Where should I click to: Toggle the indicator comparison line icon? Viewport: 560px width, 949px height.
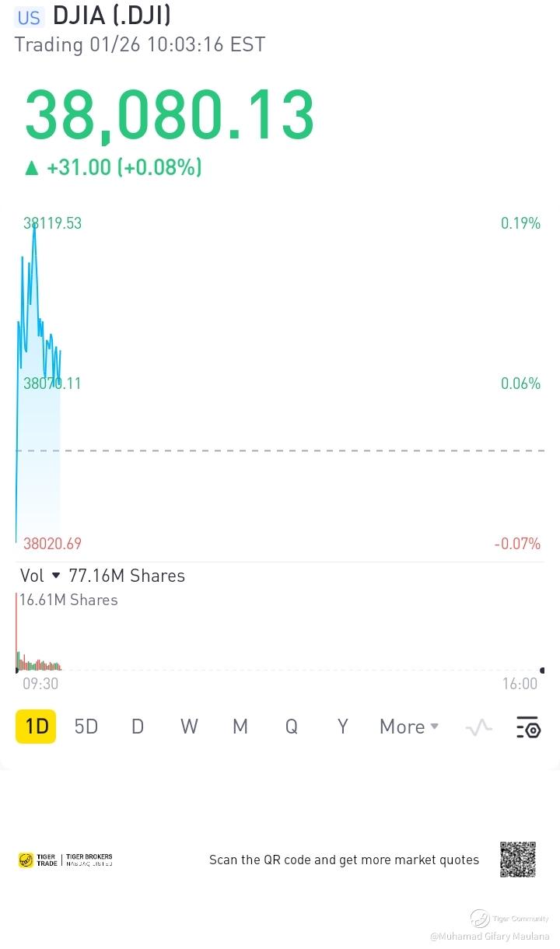point(478,727)
